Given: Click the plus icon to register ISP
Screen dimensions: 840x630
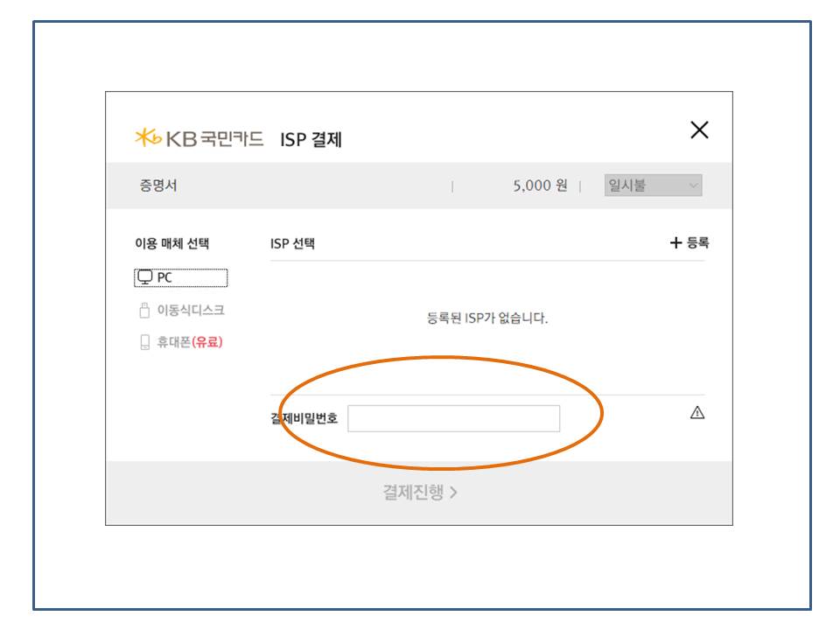Looking at the screenshot, I should [675, 243].
